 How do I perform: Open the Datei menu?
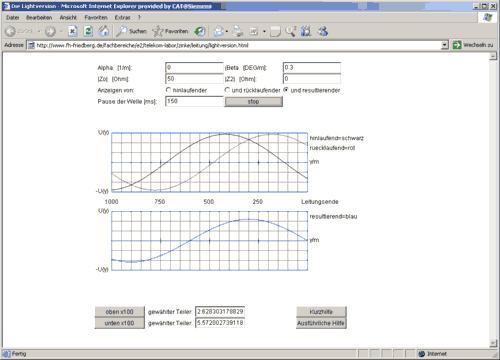12,17
